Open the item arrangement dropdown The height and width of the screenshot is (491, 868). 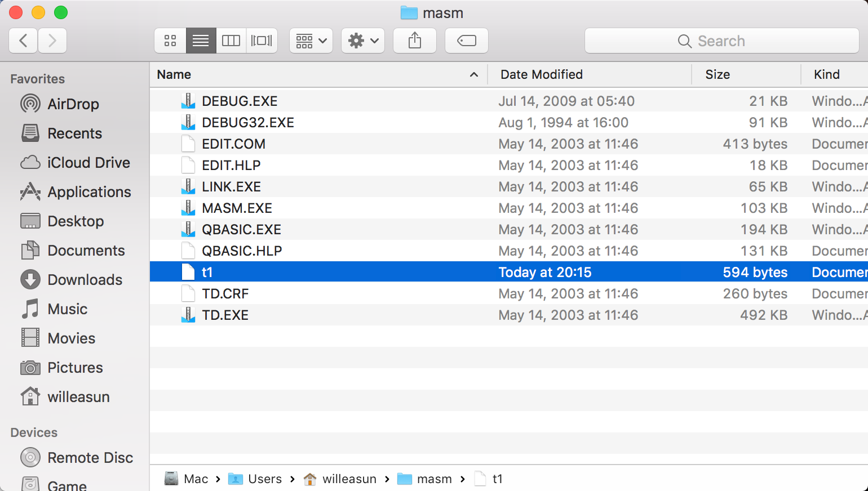[x=311, y=41]
